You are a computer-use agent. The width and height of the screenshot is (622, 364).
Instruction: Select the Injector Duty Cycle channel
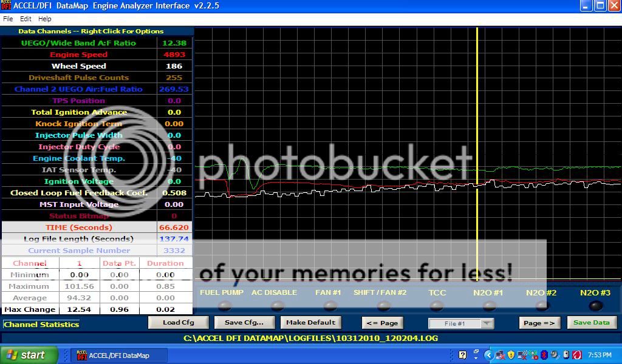[x=78, y=147]
